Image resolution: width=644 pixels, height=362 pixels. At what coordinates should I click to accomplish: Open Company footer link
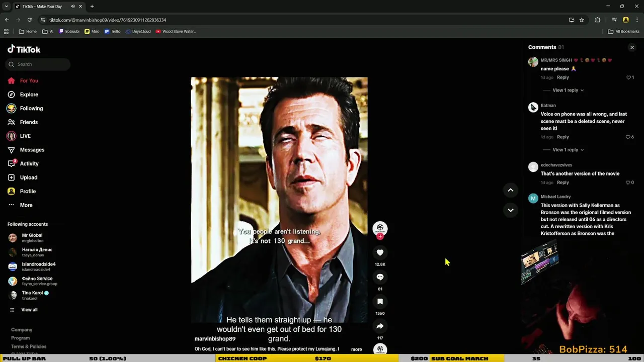[22, 330]
